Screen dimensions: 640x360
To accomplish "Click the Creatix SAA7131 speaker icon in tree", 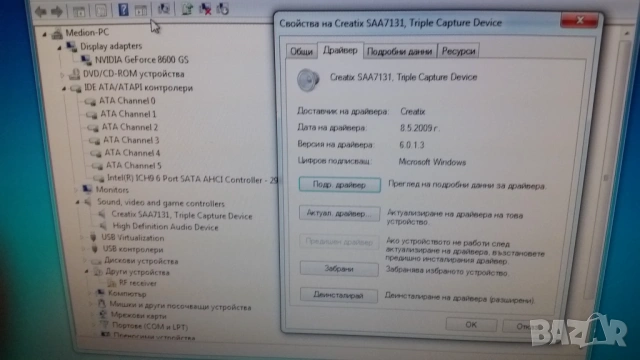I will tap(102, 214).
